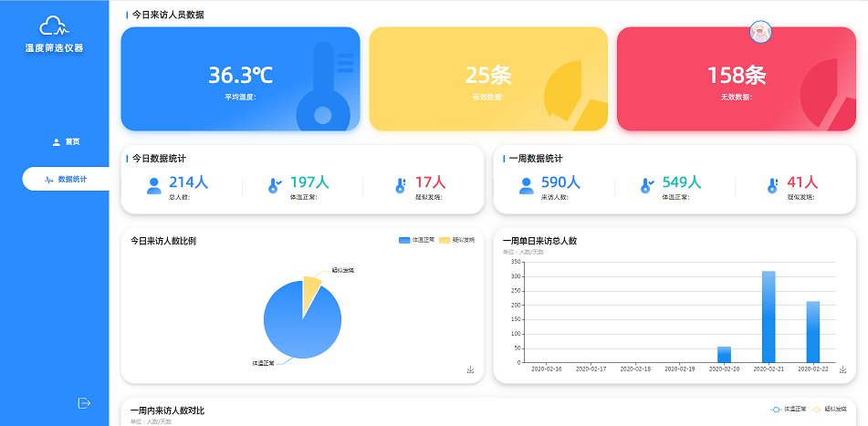Click the blue 36.3℃ average temperature card
Screen dimensions: 868x426
pos(240,79)
